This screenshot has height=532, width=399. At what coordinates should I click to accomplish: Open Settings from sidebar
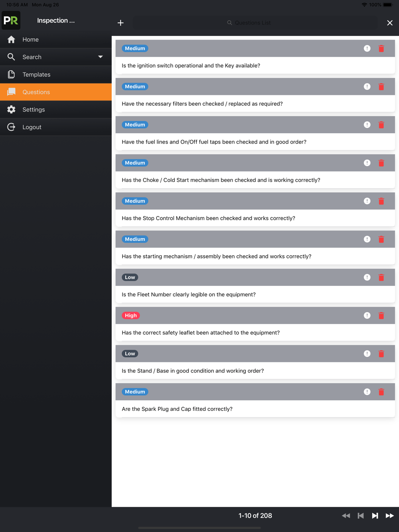(56, 110)
